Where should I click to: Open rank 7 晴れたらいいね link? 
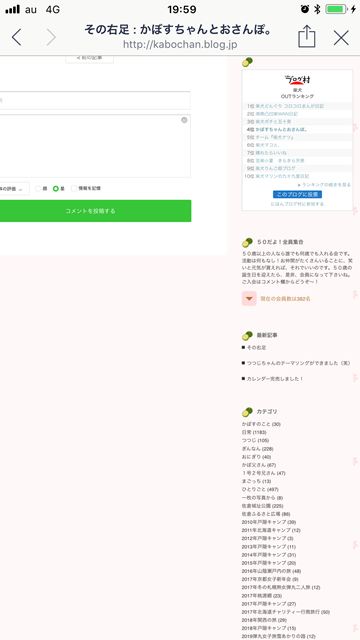[271, 153]
